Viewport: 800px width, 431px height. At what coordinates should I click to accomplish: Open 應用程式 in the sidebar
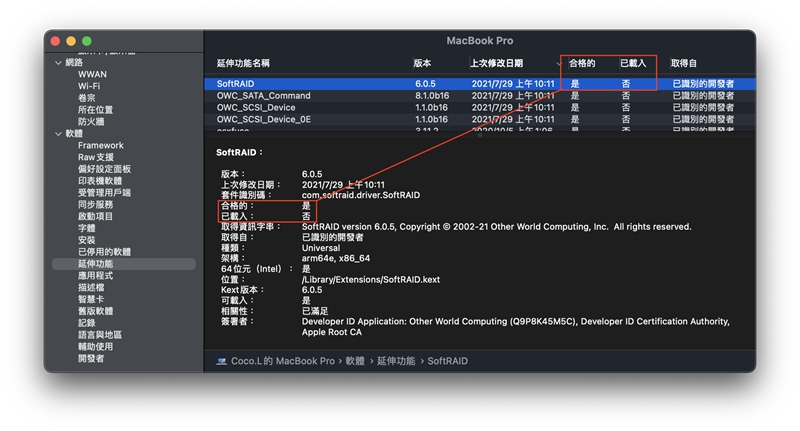pyautogui.click(x=95, y=275)
